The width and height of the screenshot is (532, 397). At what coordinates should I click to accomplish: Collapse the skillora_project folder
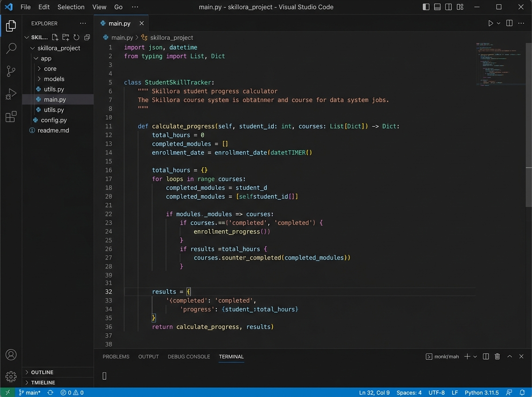tap(31, 48)
